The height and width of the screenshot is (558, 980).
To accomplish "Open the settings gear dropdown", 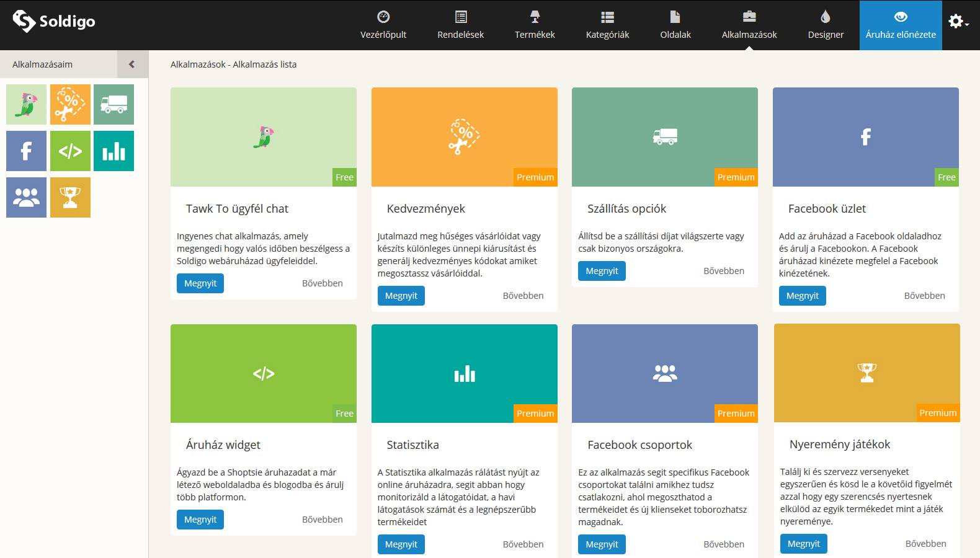I will [x=958, y=22].
